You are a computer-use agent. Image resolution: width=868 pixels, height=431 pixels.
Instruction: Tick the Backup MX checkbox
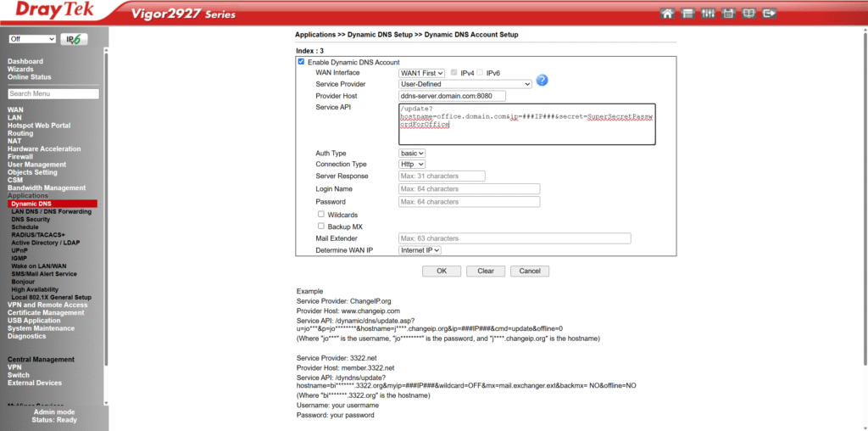point(321,227)
